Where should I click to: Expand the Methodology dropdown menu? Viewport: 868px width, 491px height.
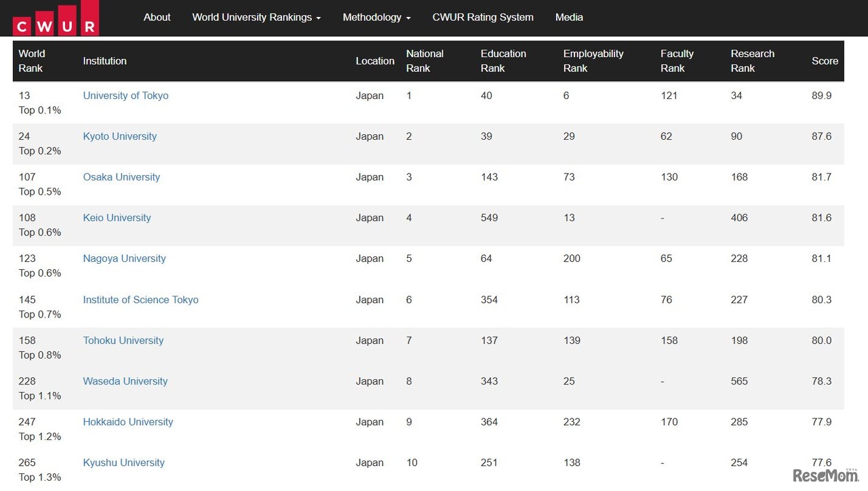coord(376,18)
